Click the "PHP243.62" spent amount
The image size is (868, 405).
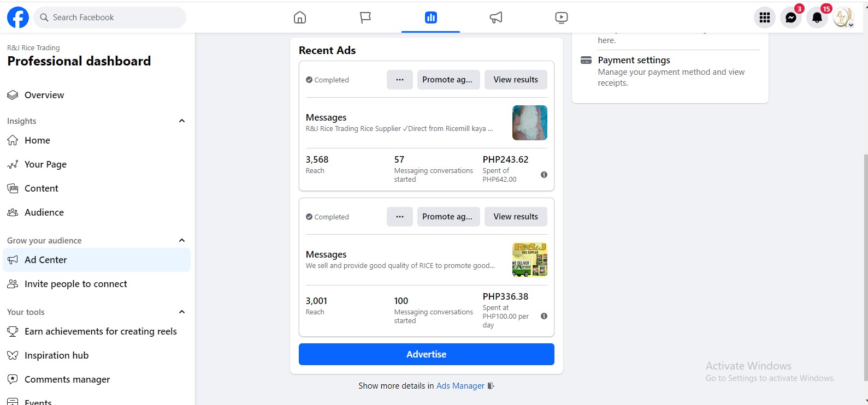506,159
